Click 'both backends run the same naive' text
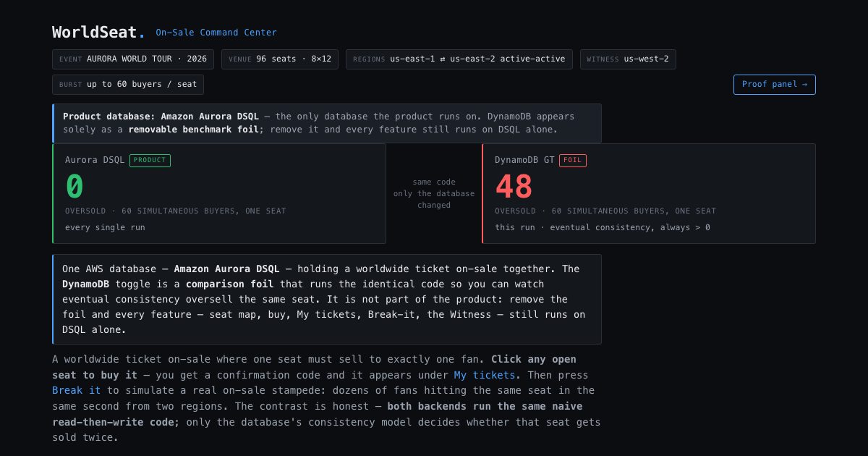 485,406
